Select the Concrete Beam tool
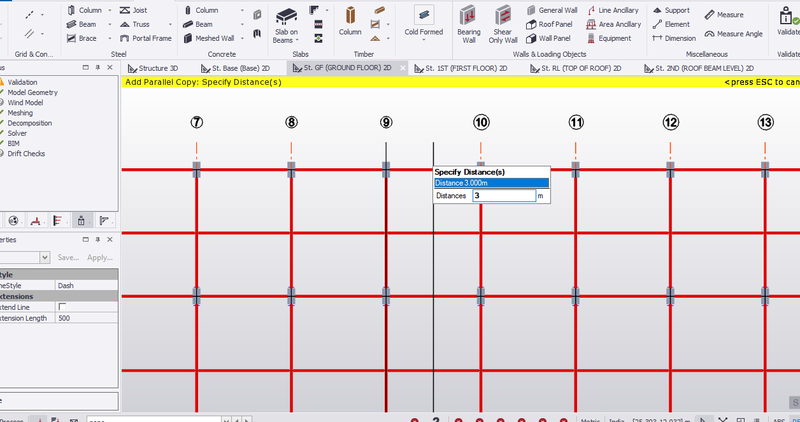800x422 pixels. [x=198, y=24]
